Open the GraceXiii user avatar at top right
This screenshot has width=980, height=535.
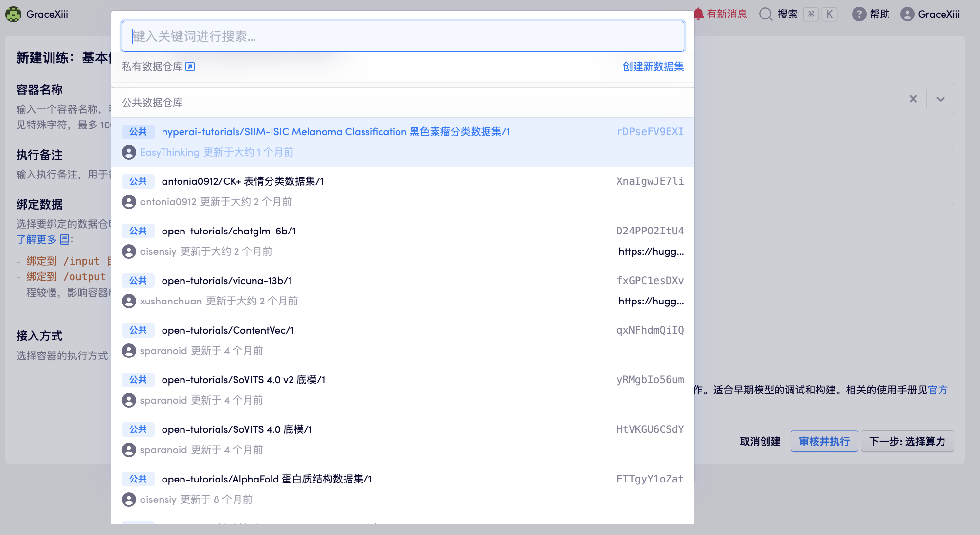907,14
